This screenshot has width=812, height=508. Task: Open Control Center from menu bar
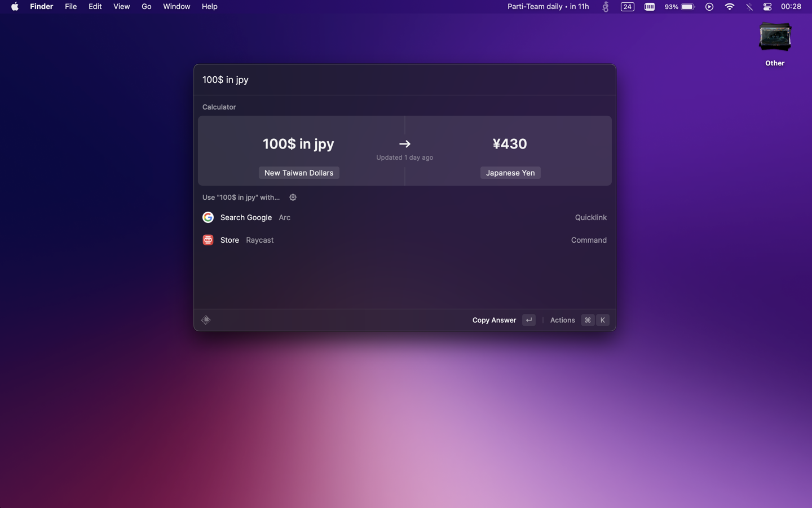click(767, 7)
